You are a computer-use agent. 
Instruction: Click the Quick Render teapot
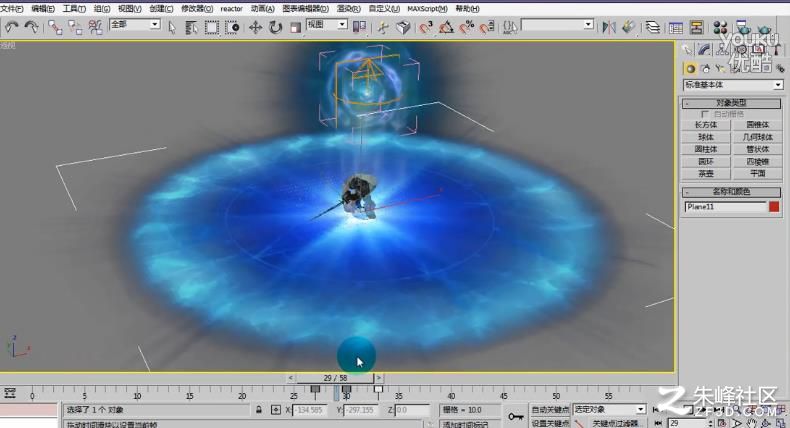coord(764,28)
